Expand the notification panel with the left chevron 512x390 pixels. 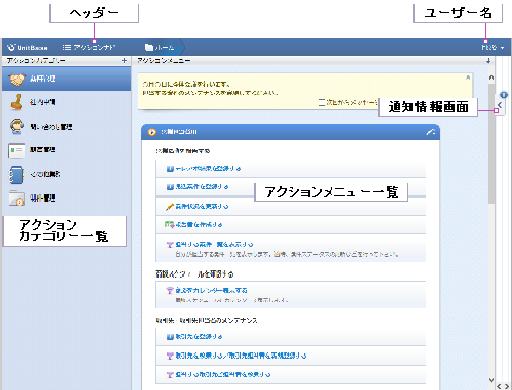[x=500, y=105]
